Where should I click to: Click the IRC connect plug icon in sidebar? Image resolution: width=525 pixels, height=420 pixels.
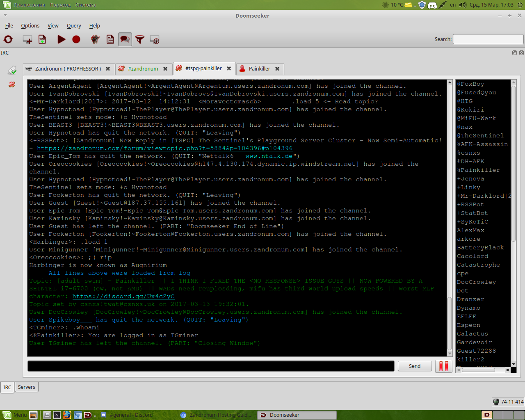click(12, 70)
